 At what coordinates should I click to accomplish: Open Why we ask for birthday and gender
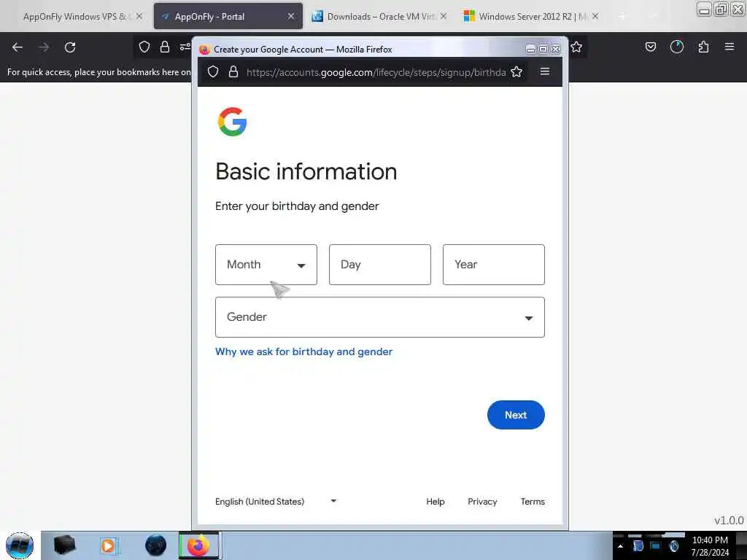pyautogui.click(x=304, y=351)
